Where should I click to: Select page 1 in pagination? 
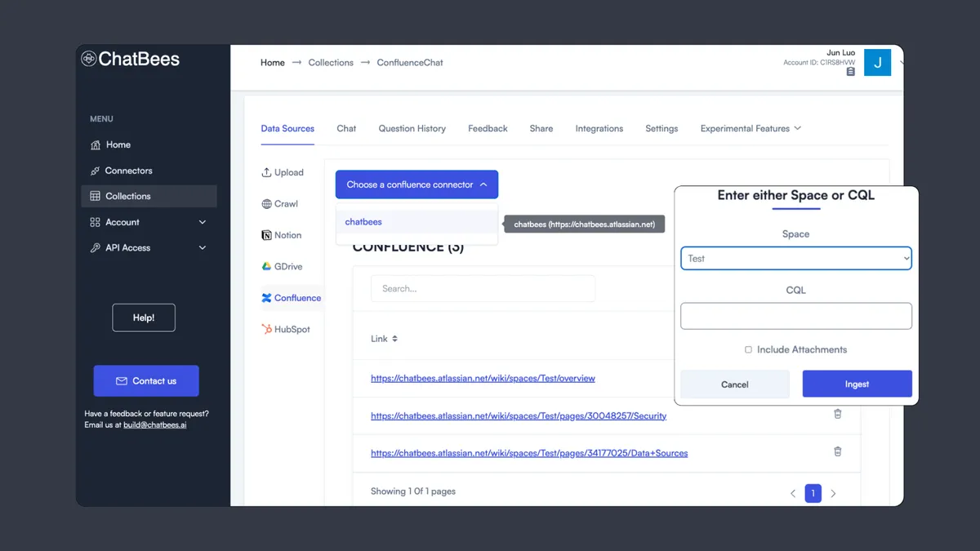813,493
